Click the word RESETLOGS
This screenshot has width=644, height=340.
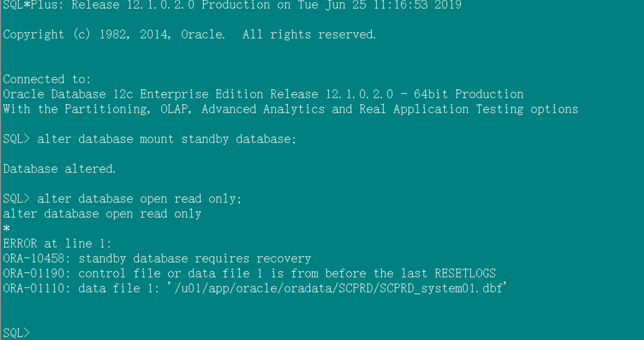tap(465, 273)
